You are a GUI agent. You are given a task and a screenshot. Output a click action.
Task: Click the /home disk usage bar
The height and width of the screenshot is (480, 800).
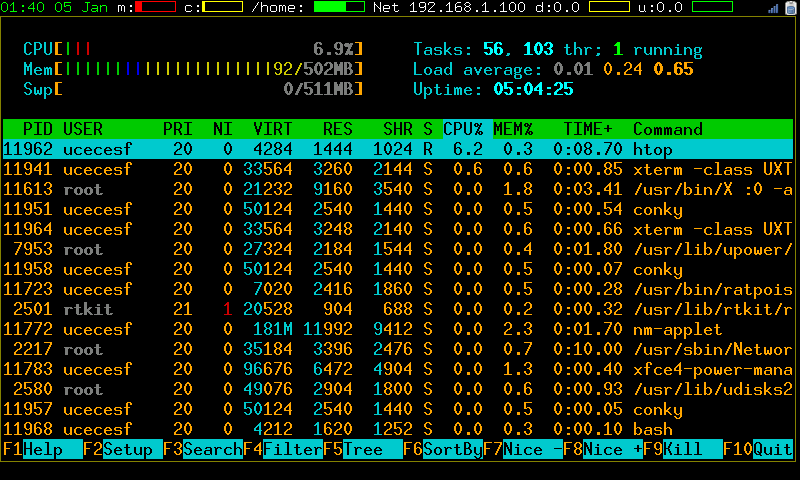338,8
